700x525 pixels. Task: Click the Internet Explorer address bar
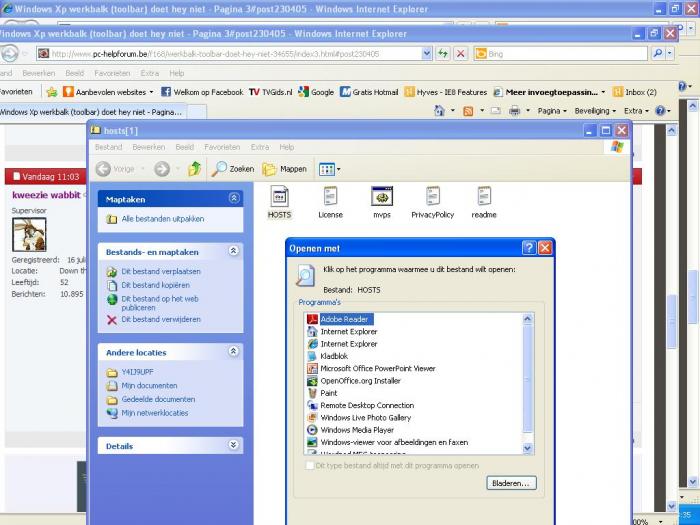click(229, 54)
